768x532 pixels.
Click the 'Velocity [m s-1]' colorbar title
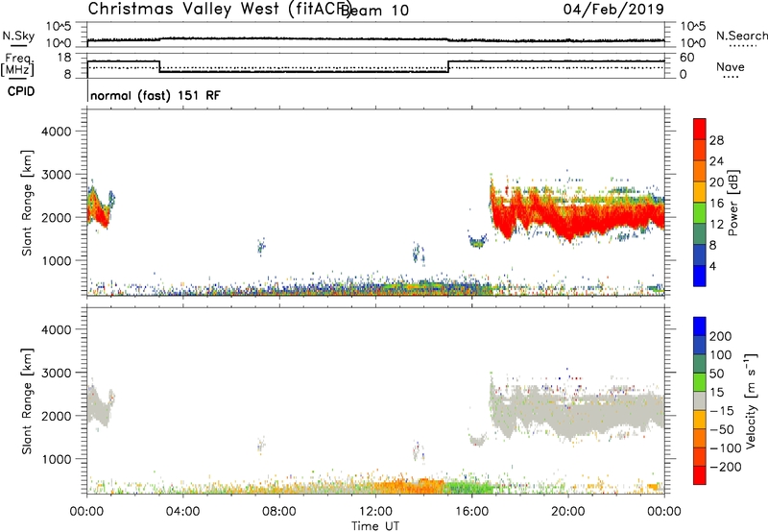tap(751, 400)
